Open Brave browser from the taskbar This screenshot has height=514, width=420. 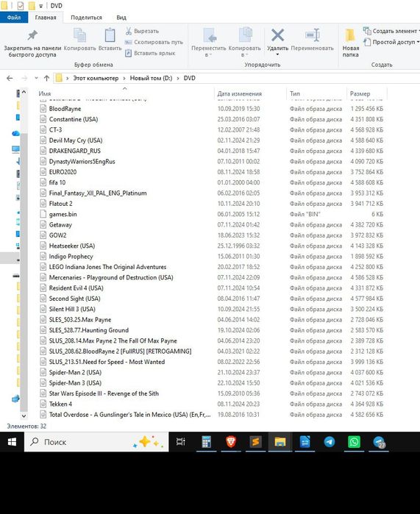[231, 442]
